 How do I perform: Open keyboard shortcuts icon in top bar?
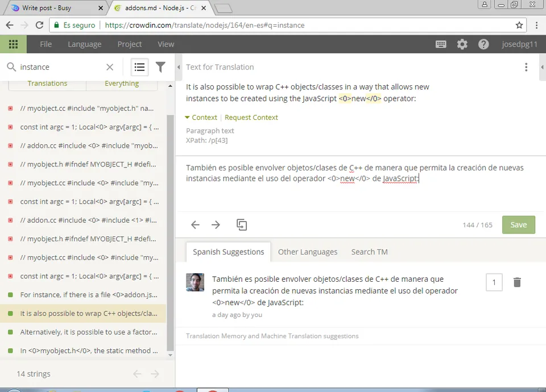point(441,44)
